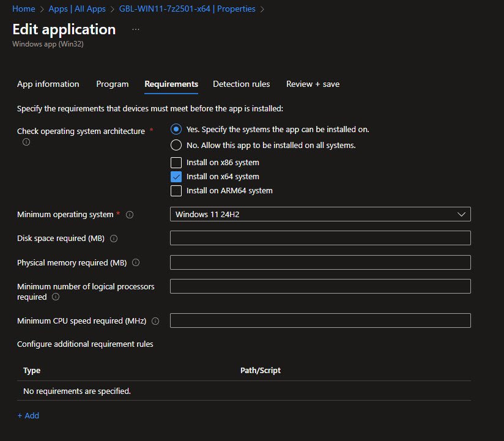Expand the Minimum operating system dropdown

pos(320,215)
